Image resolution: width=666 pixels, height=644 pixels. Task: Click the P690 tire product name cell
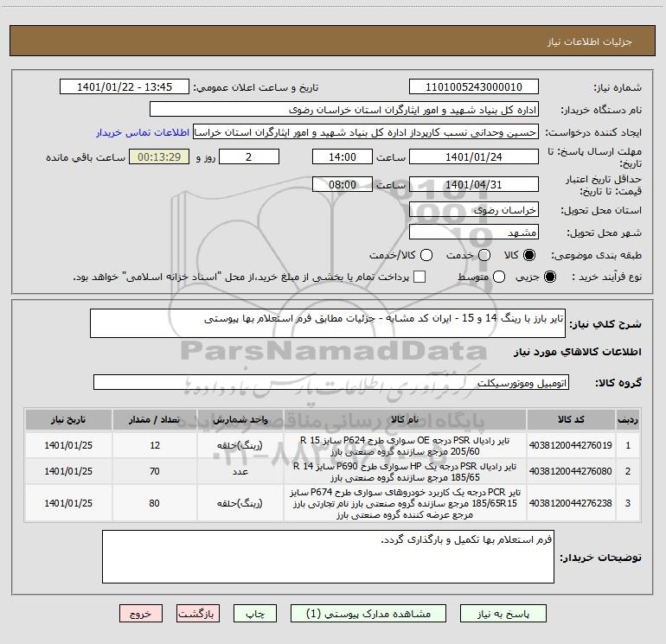[405, 472]
